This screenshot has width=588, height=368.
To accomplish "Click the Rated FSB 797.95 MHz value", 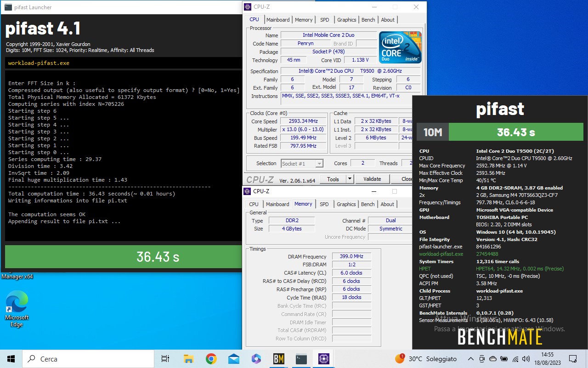I will coord(303,146).
